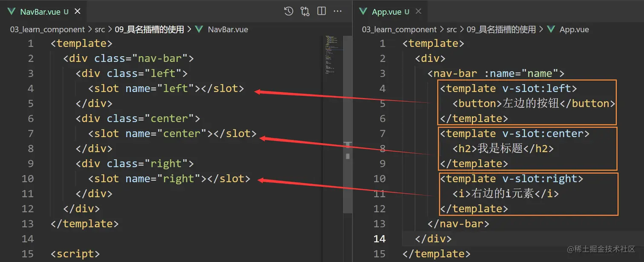
Task: Click the slot name="right" code line
Action: point(170,179)
